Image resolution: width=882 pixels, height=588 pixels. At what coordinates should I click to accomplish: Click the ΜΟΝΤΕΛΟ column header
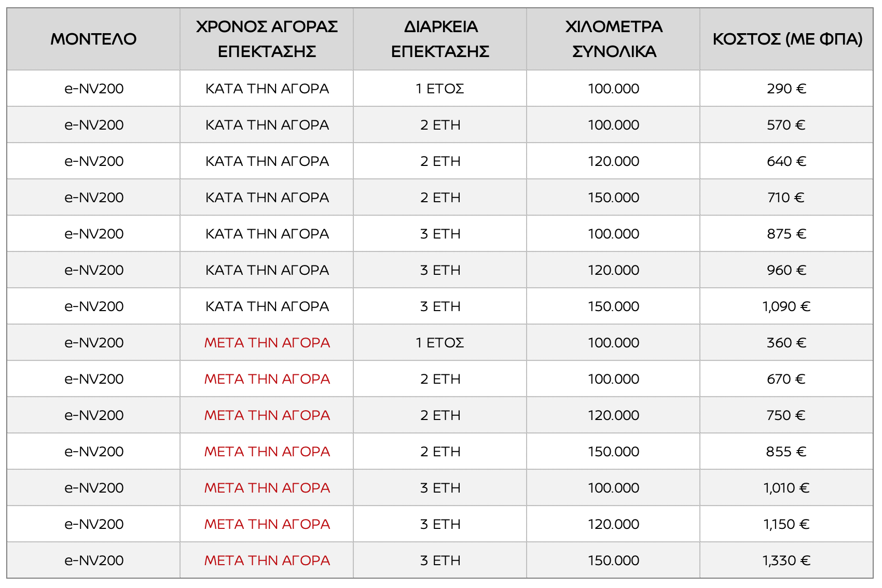[x=93, y=39]
